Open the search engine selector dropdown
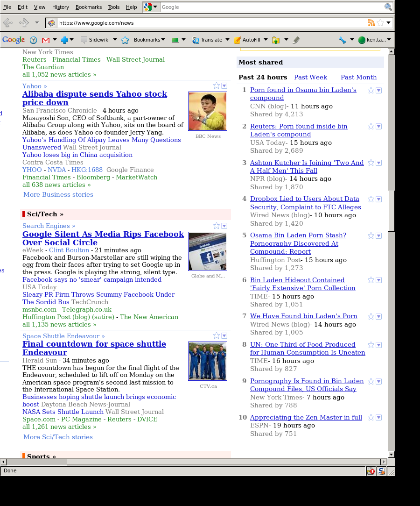The image size is (420, 506). pos(151,7)
